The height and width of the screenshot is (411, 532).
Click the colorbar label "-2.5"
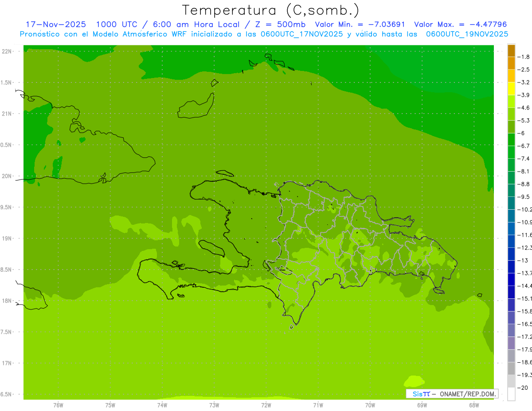pos(524,70)
